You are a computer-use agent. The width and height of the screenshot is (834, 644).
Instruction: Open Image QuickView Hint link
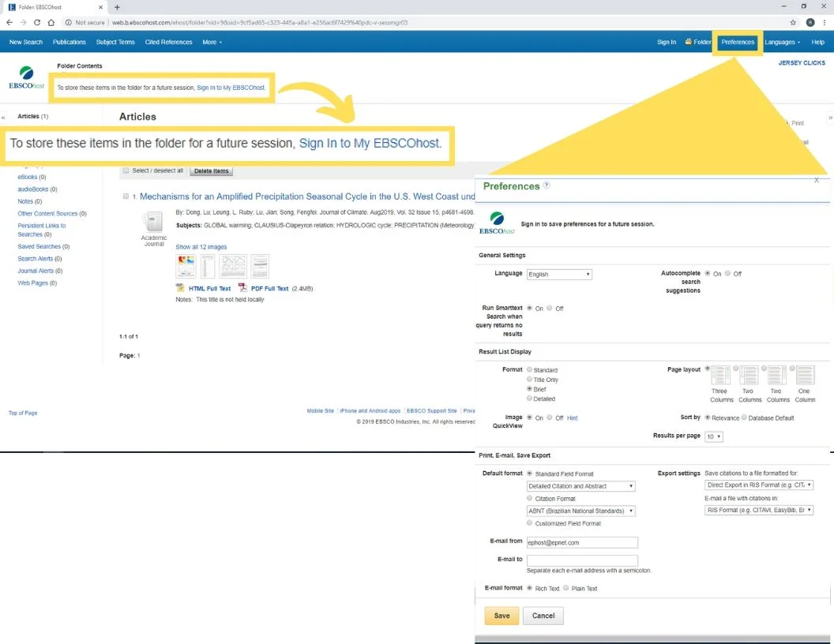tap(572, 417)
